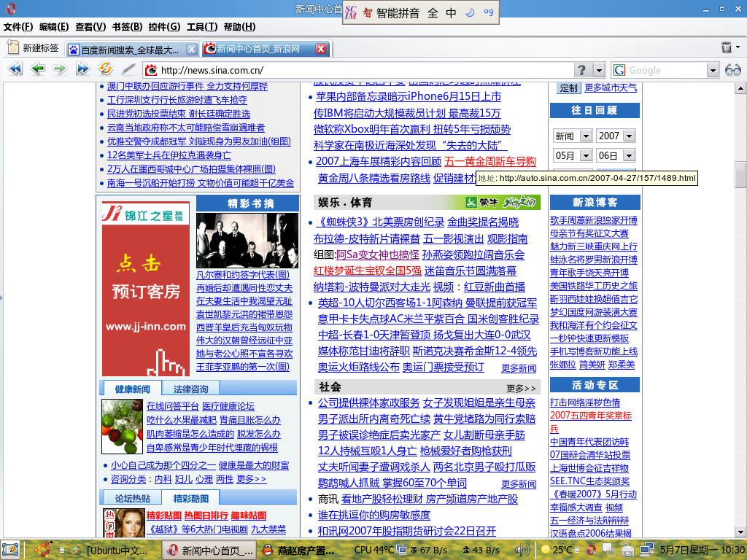
Task: Click the printer icon in system tray
Action: pyautogui.click(x=628, y=551)
